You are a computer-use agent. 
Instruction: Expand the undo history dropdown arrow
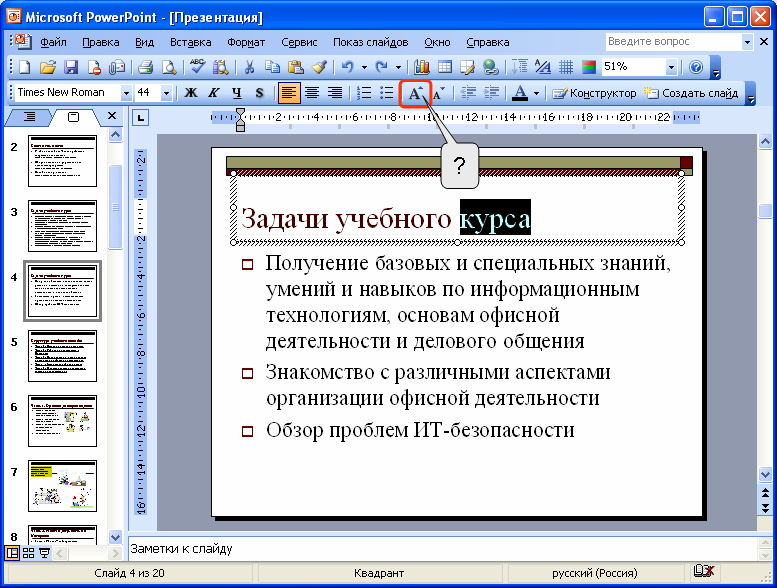coord(364,67)
